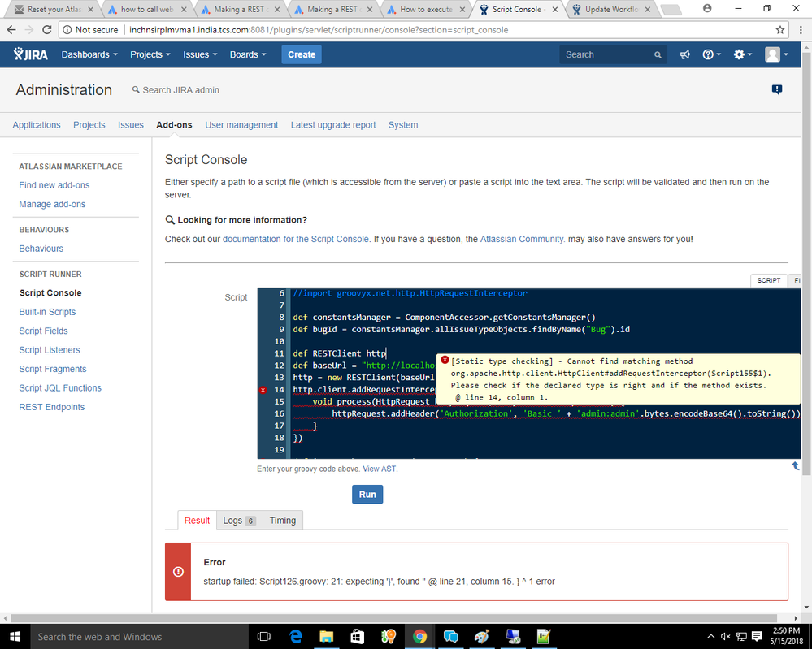Select the Add-ons admin tab
Screen dimensions: 812x649
(x=174, y=125)
